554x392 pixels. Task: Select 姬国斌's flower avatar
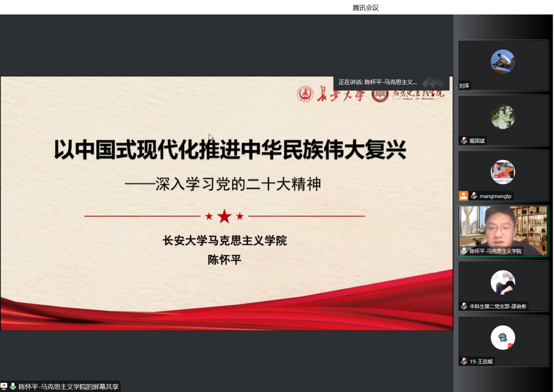(503, 117)
